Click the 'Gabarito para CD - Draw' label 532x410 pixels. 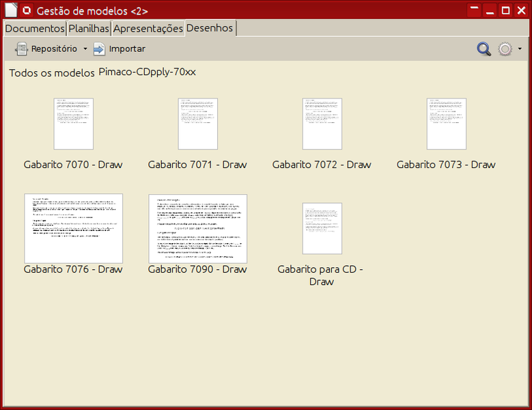(320, 275)
